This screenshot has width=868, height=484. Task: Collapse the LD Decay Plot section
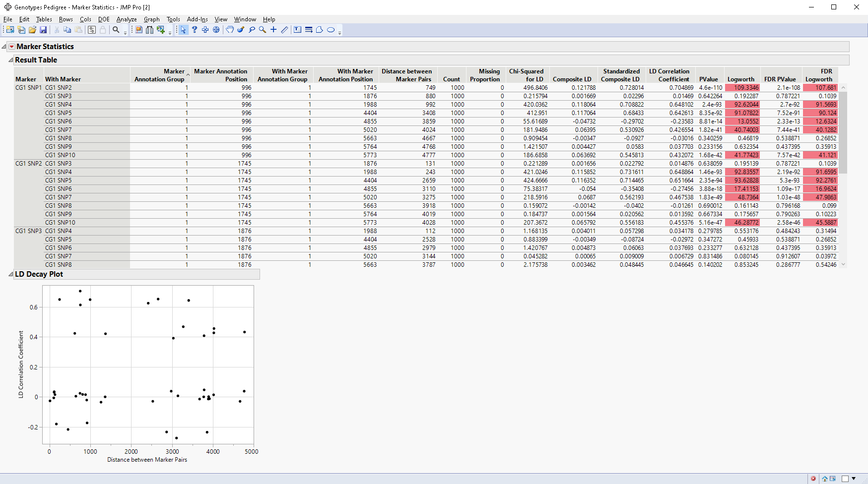pos(10,274)
